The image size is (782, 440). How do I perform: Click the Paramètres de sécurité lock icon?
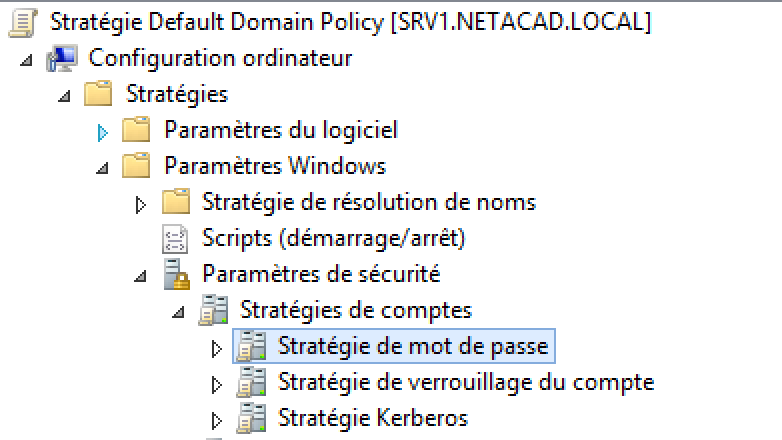click(175, 274)
